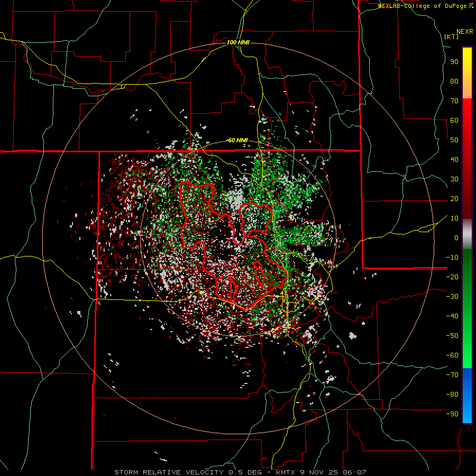Click the -80 knot scale value
Screen dimensions: 476x476
(452, 395)
